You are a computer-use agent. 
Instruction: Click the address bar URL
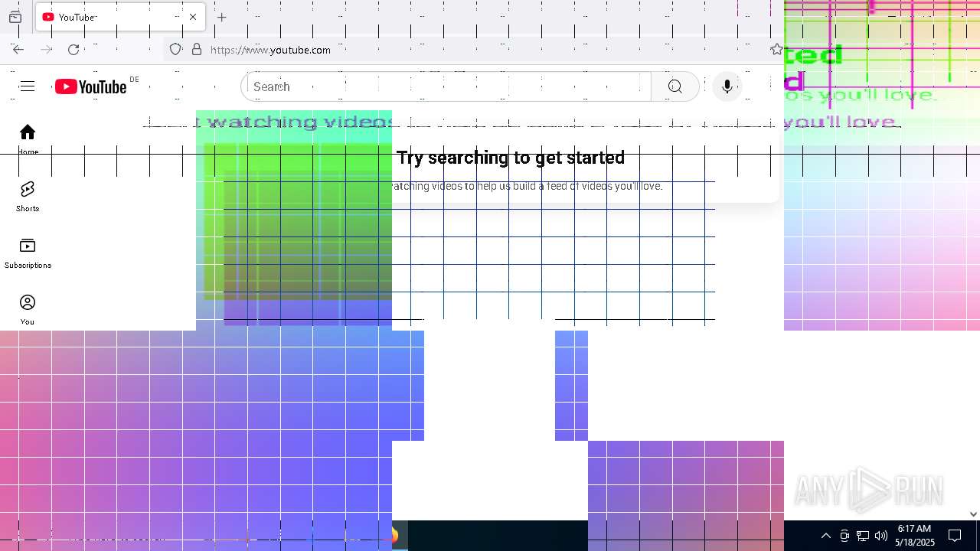click(x=270, y=50)
